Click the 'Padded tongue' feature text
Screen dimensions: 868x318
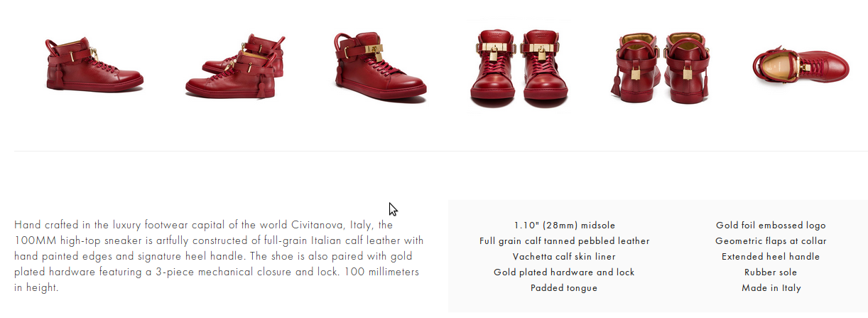(564, 288)
